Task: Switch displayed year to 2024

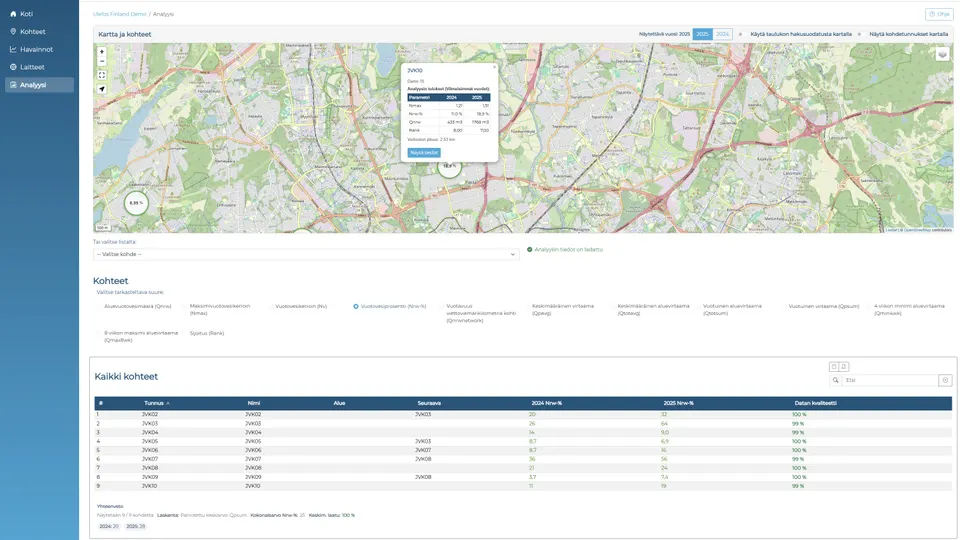Action: coord(722,34)
